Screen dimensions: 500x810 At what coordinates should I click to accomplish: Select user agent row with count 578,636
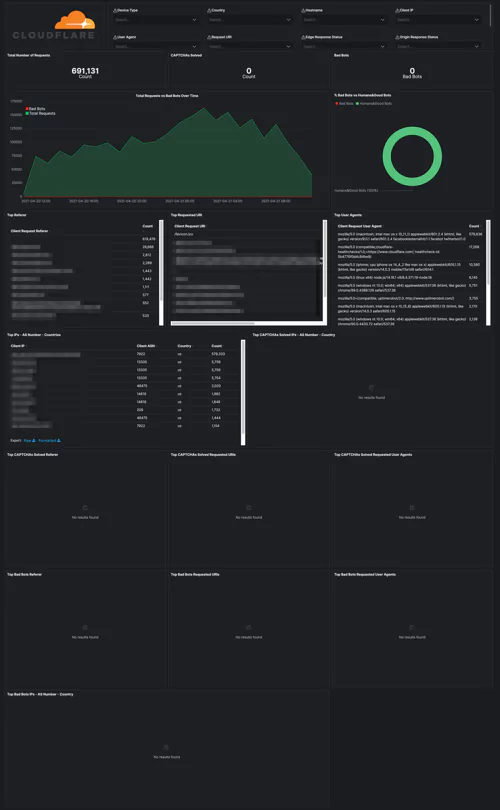click(x=410, y=236)
